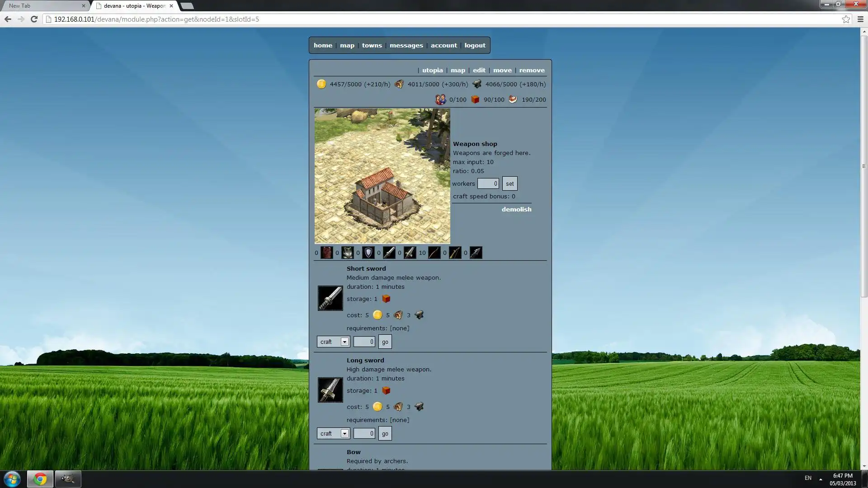
Task: Click the wood resource icon near inventory
Action: pos(399,84)
